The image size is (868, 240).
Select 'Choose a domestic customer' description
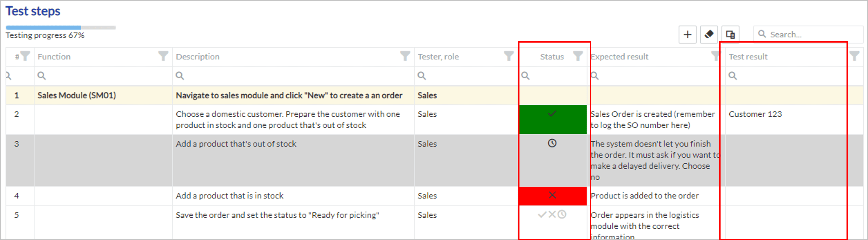click(293, 119)
